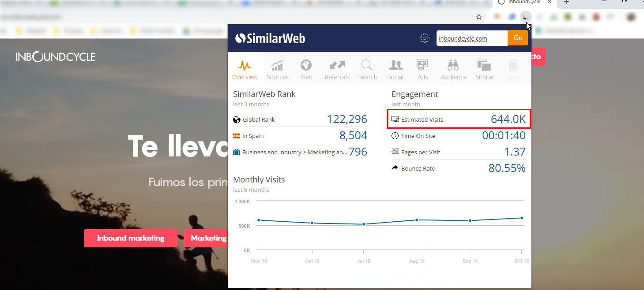Select the Search magnifier tab
This screenshot has height=290, width=644.
(x=367, y=70)
